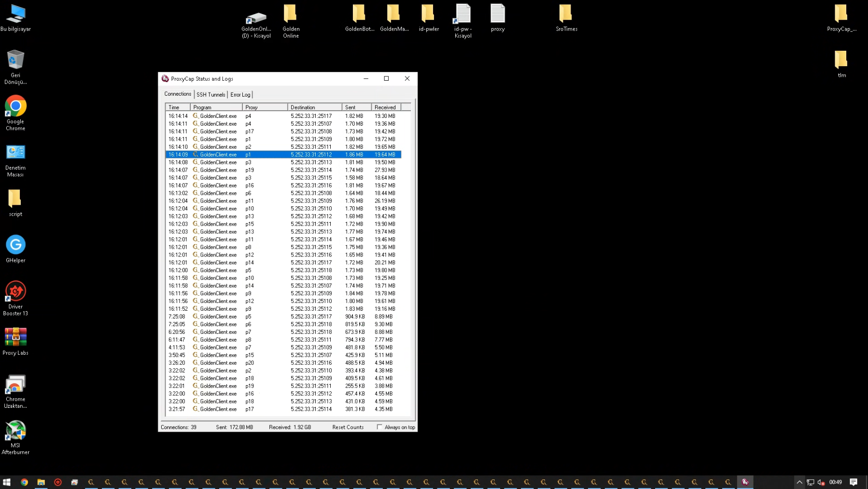This screenshot has width=868, height=489.
Task: Switch to the SSH Tunnels tab
Action: (210, 95)
